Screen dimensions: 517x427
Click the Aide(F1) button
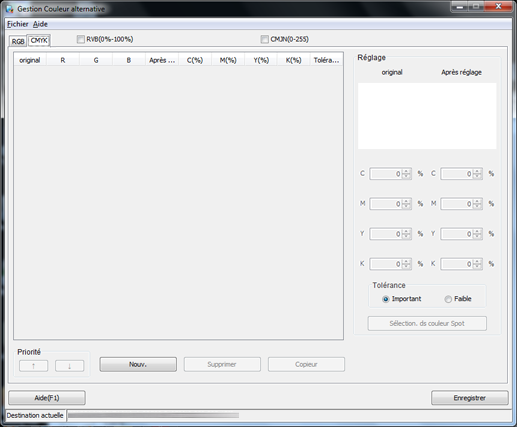(47, 398)
